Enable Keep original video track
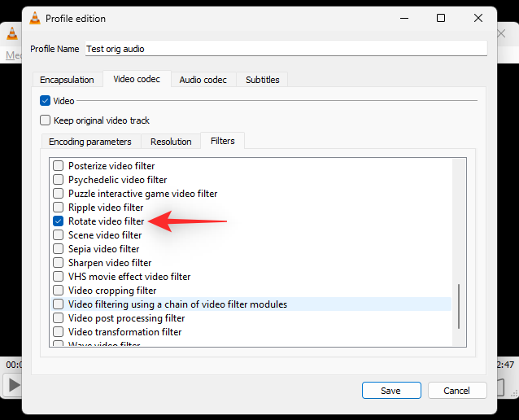 coord(45,120)
